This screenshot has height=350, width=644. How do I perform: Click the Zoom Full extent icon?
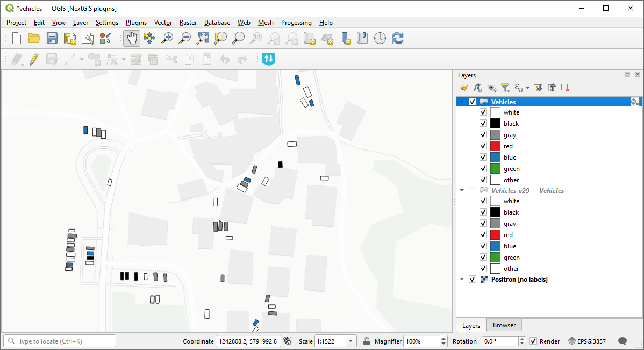point(203,38)
